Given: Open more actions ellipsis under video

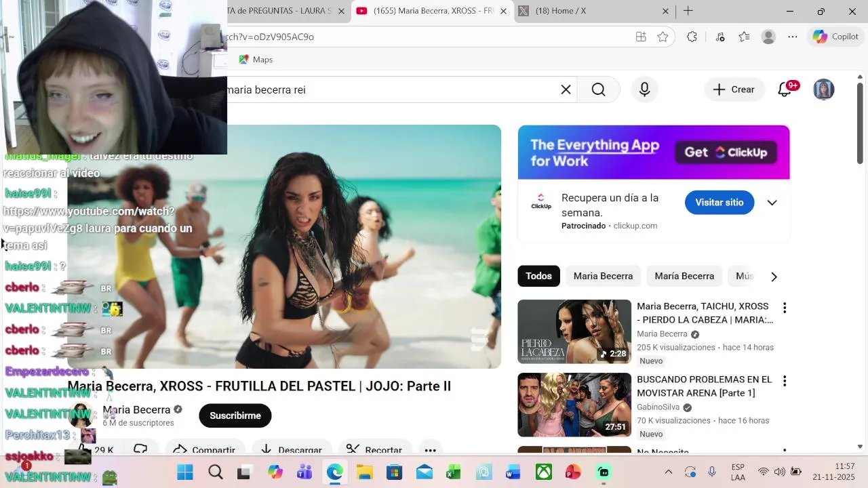Looking at the screenshot, I should 430,450.
